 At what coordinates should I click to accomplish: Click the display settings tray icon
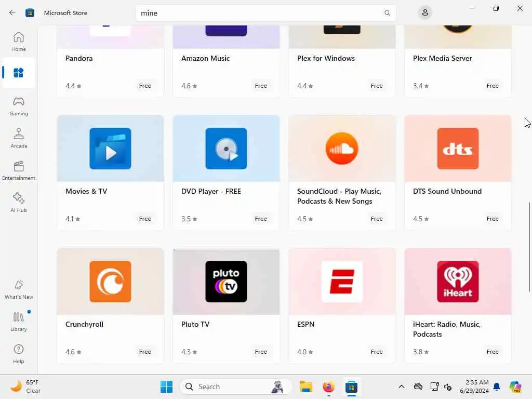point(435,387)
